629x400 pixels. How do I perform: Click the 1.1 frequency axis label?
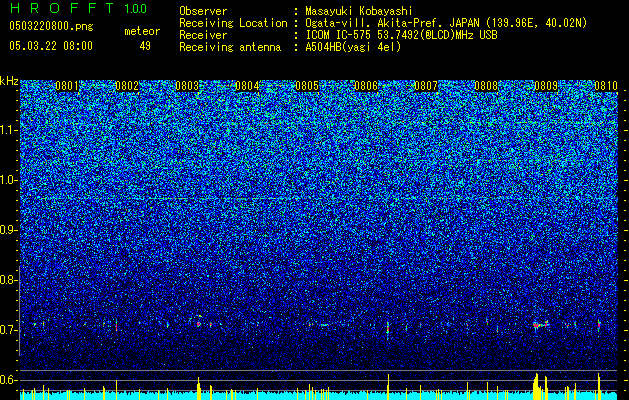click(8, 130)
